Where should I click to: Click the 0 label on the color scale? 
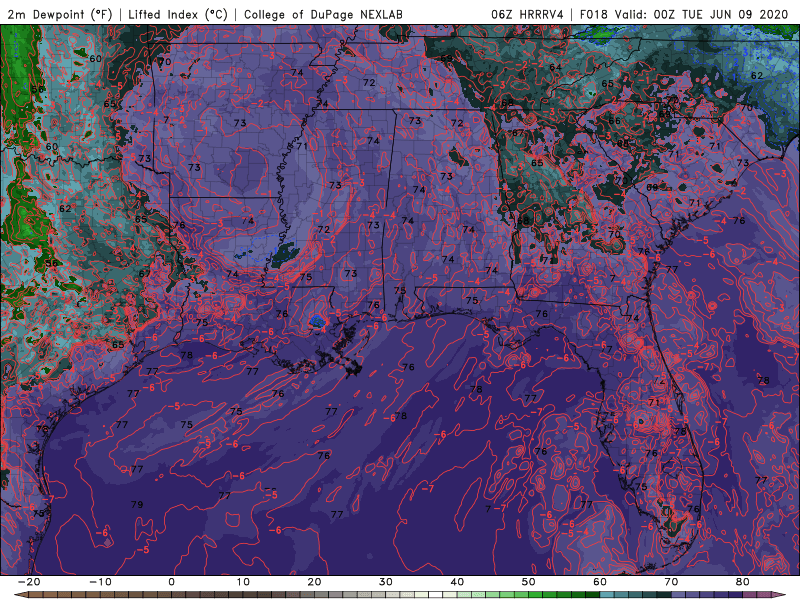(x=171, y=582)
